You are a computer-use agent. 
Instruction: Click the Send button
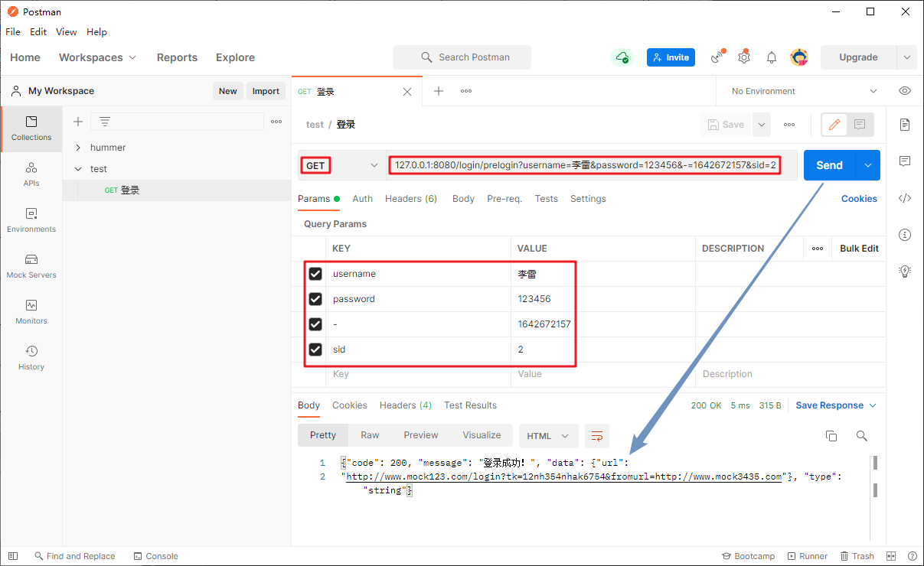point(830,165)
